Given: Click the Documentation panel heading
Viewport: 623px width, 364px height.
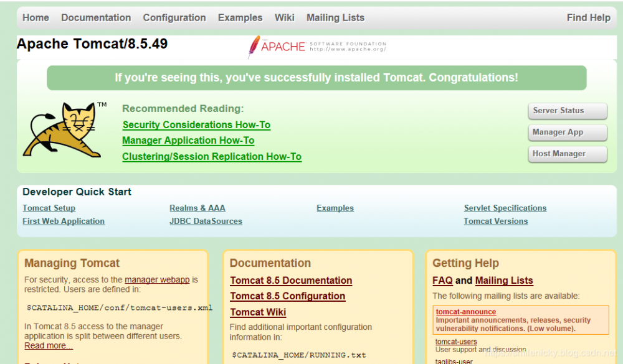Looking at the screenshot, I should [x=270, y=263].
